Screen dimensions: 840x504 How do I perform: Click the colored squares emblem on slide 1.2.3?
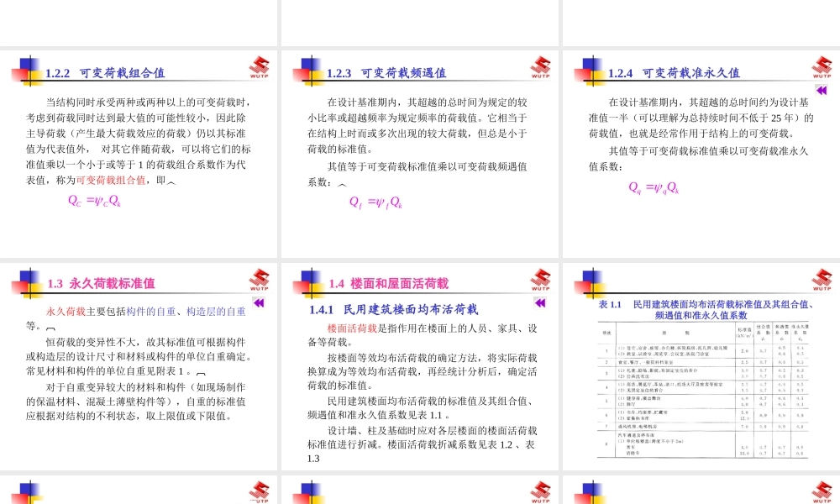pos(308,71)
